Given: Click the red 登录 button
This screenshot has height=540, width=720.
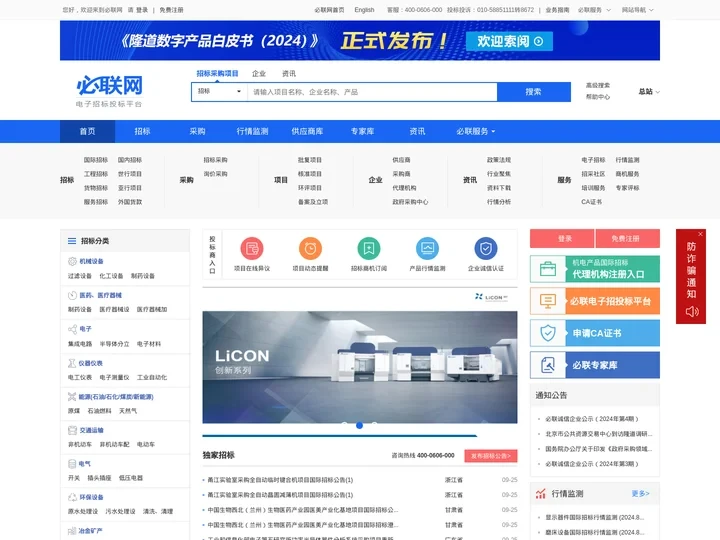Looking at the screenshot, I should (562, 238).
